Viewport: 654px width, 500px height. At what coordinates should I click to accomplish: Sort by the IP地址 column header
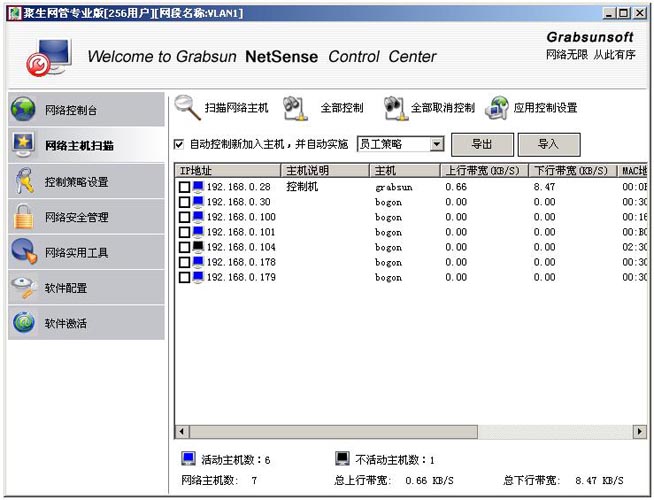point(227,171)
